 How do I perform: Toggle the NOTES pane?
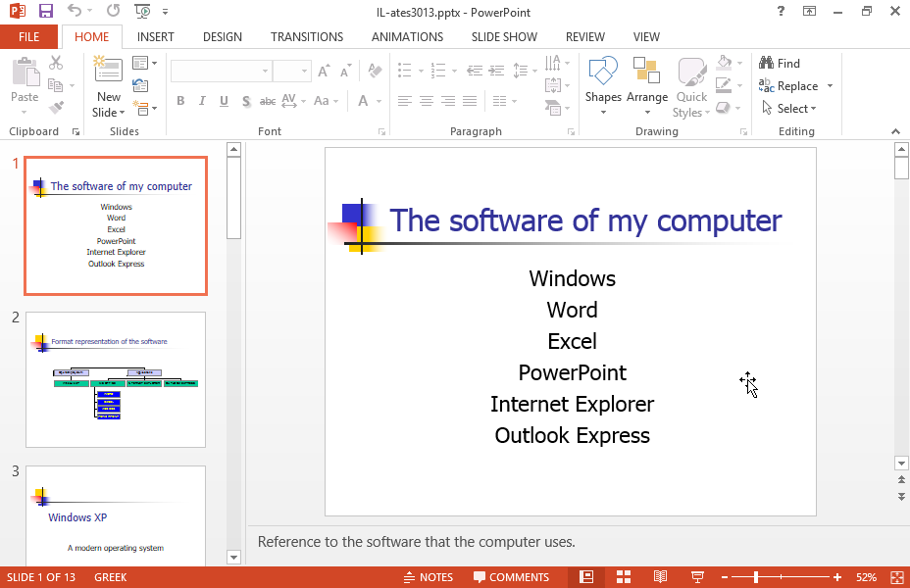[429, 577]
